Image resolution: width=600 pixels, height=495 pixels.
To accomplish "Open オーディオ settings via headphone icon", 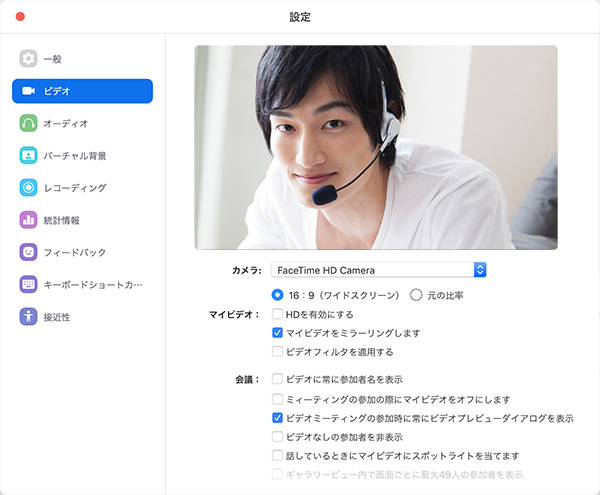I will click(29, 123).
